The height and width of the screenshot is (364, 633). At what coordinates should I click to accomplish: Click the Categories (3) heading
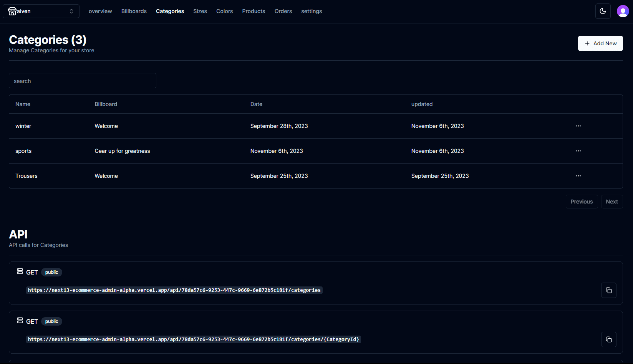pos(48,40)
